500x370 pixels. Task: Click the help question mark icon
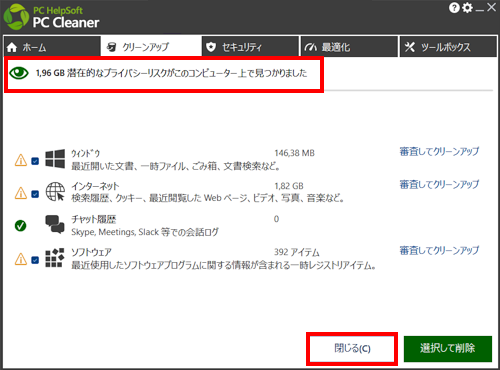pos(454,8)
